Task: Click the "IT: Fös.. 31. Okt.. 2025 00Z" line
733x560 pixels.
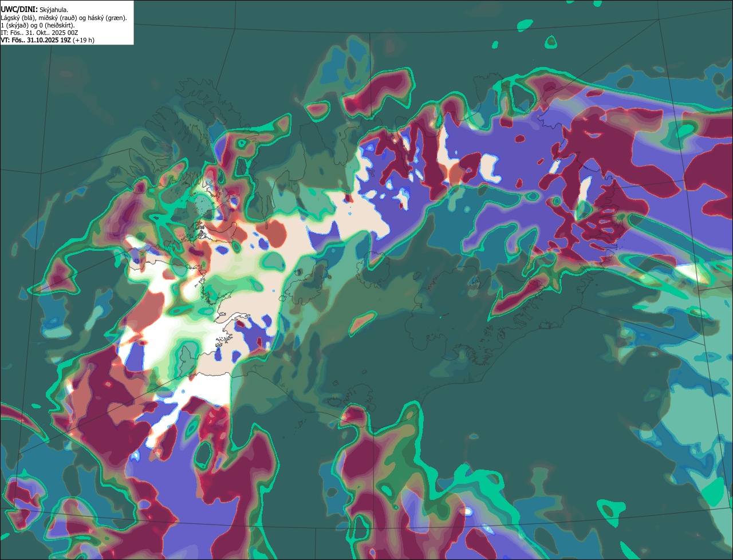Action: pos(40,33)
